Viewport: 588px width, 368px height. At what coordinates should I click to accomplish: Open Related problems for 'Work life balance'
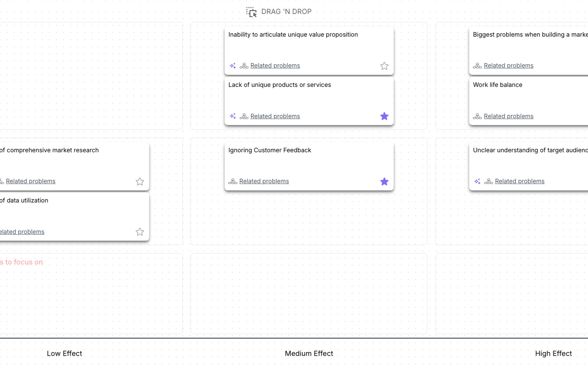pos(508,116)
